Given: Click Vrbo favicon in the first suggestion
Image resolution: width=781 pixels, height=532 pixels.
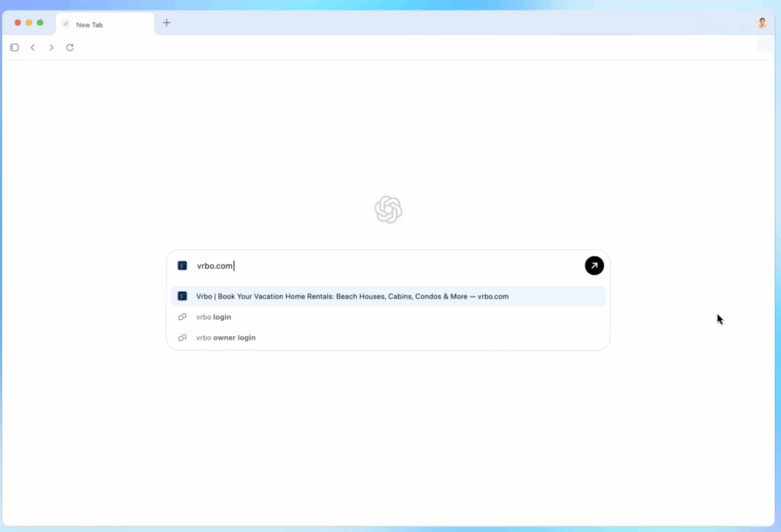Looking at the screenshot, I should click(182, 296).
